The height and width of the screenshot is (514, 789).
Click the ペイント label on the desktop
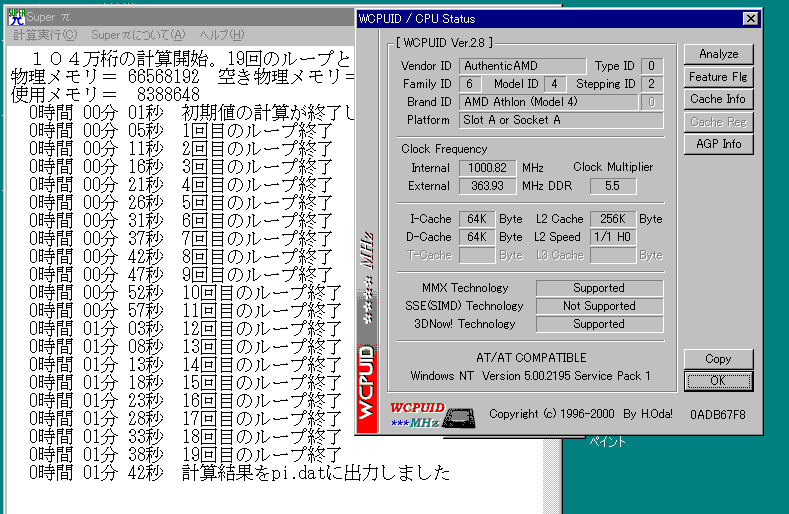click(x=607, y=442)
